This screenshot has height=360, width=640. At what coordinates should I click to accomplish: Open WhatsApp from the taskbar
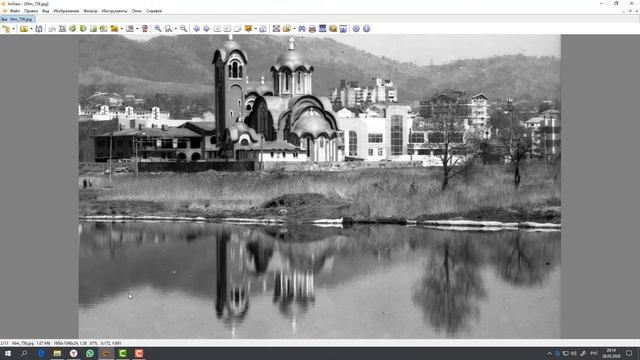[x=90, y=353]
